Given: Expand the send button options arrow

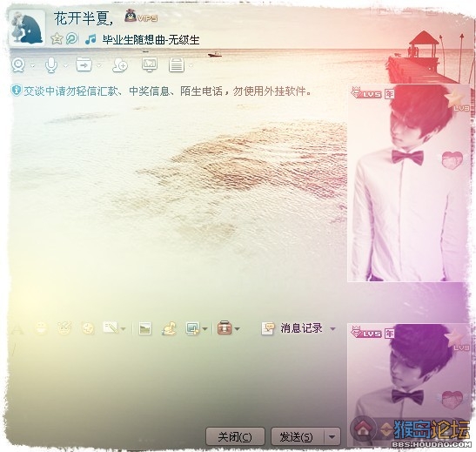Looking at the screenshot, I should 332,437.
